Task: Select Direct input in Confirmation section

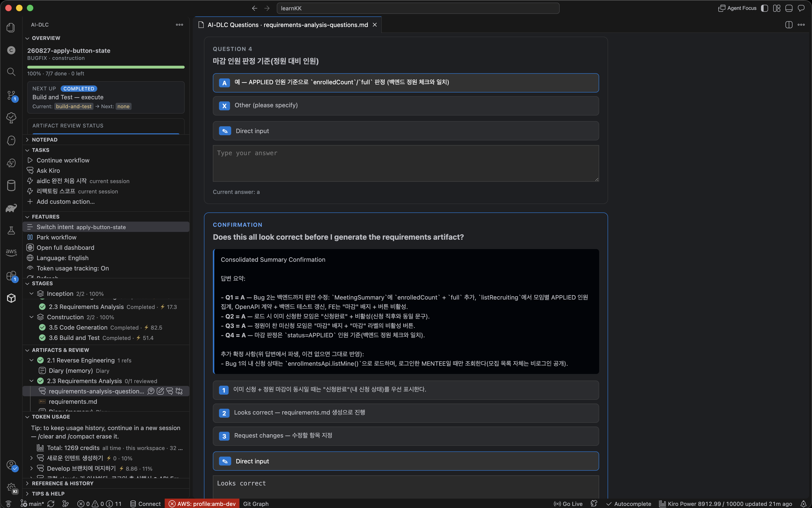Action: tap(406, 461)
